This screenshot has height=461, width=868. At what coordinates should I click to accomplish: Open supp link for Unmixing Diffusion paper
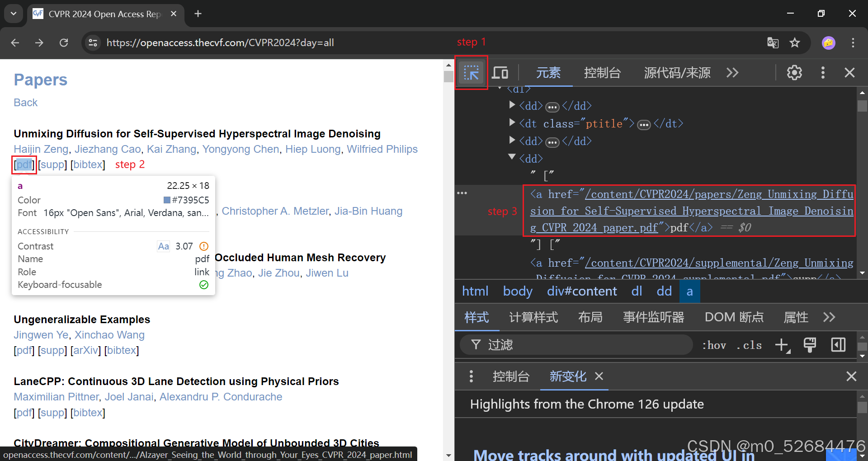pos(52,165)
